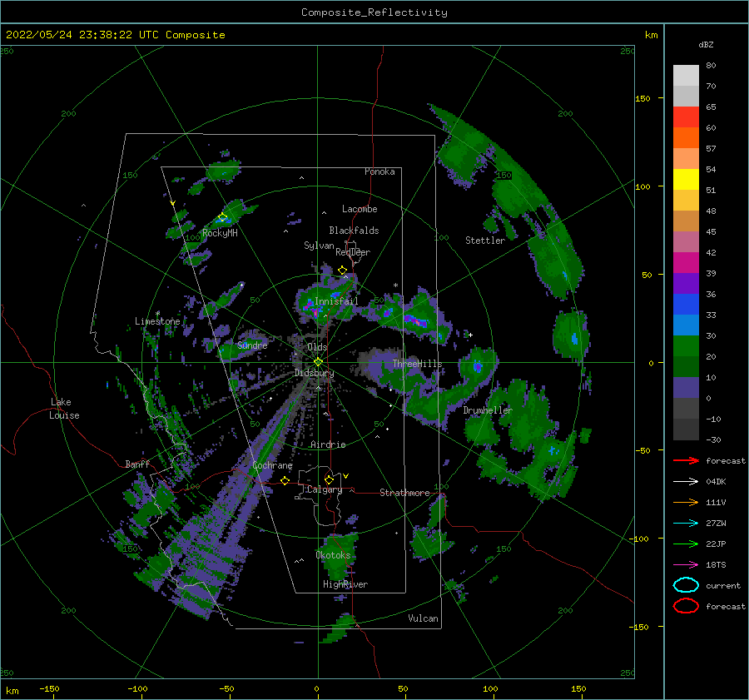749x700 pixels.
Task: Click the blue 36 dBZ color swatch
Action: tap(686, 305)
